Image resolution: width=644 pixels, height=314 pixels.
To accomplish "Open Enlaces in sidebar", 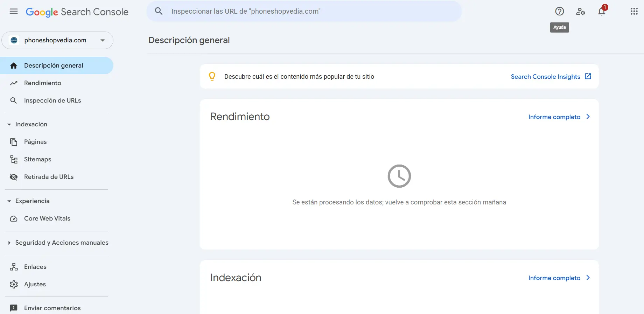I will click(57, 267).
